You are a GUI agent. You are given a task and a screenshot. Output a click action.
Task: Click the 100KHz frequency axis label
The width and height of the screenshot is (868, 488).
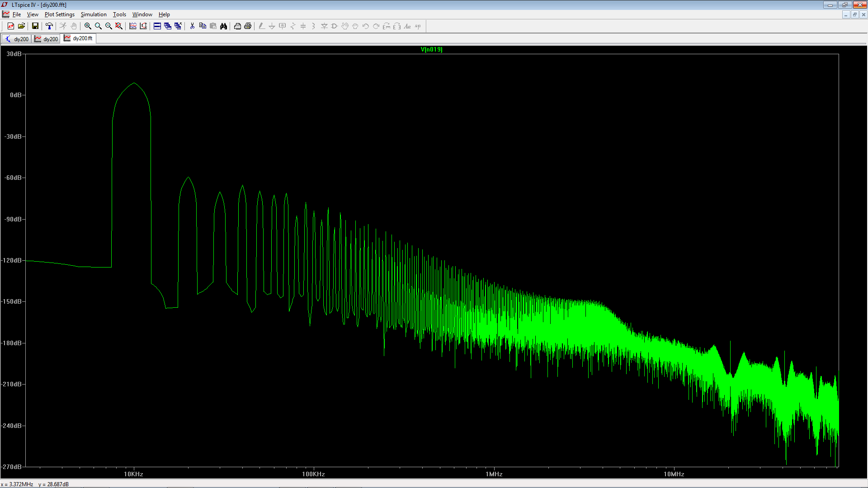pyautogui.click(x=313, y=474)
